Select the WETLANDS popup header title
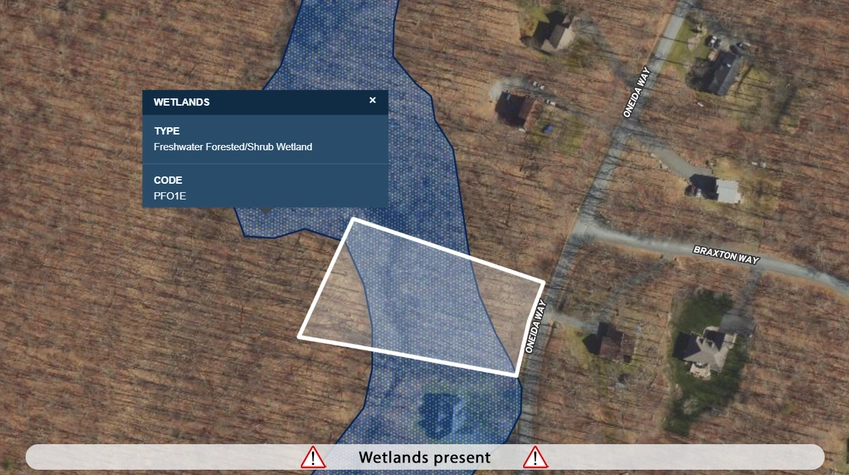The image size is (849, 475). 181,102
